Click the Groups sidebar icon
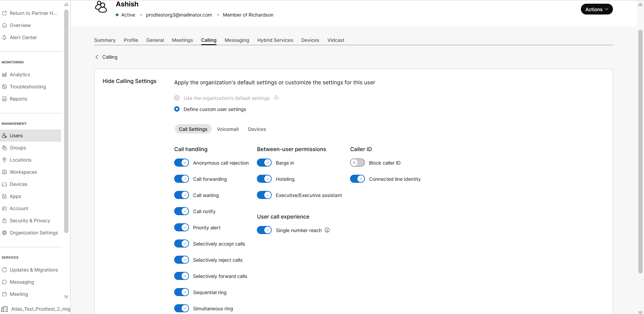Viewport: 644px width, 314px height. click(x=5, y=148)
